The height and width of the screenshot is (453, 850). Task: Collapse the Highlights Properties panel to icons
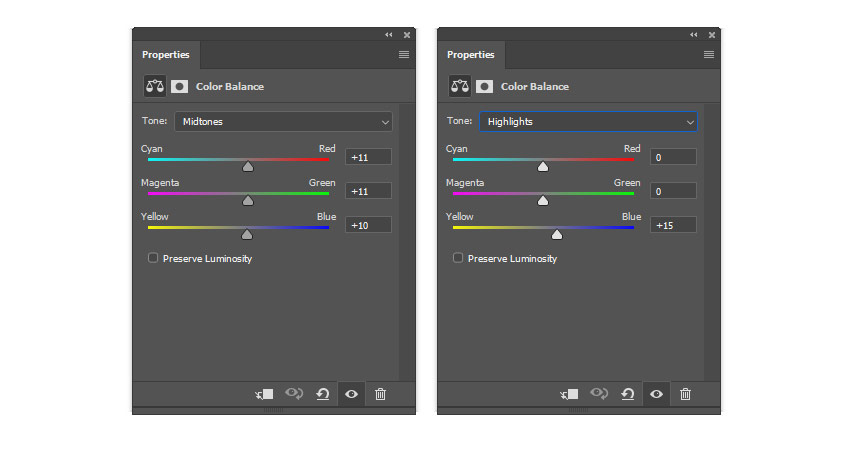pyautogui.click(x=693, y=35)
